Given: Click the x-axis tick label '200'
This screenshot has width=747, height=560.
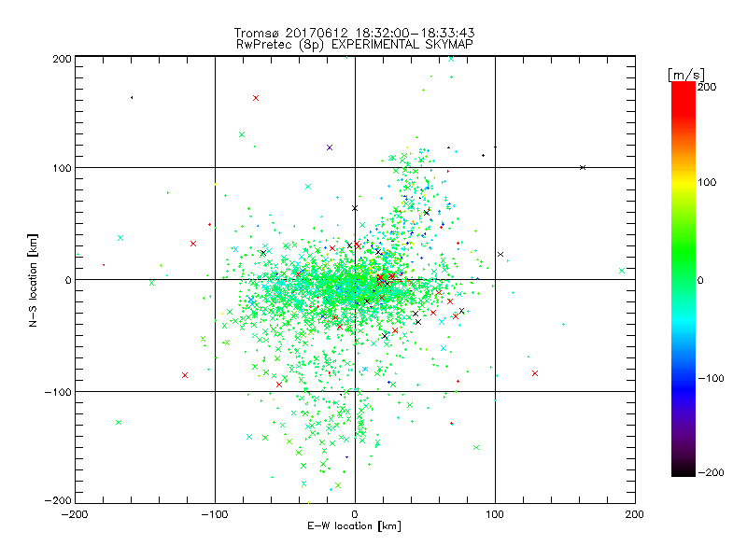Looking at the screenshot, I should (635, 514).
